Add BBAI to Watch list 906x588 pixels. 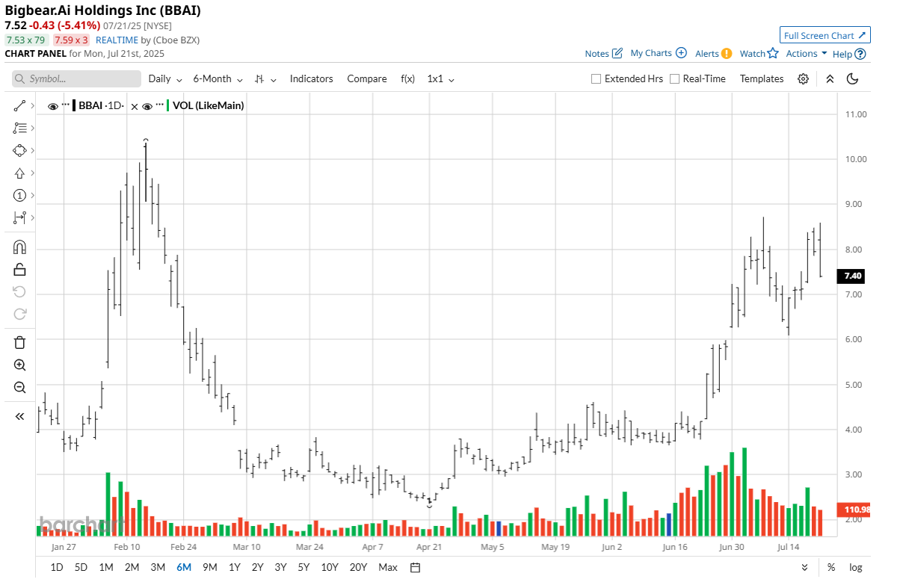tap(759, 54)
